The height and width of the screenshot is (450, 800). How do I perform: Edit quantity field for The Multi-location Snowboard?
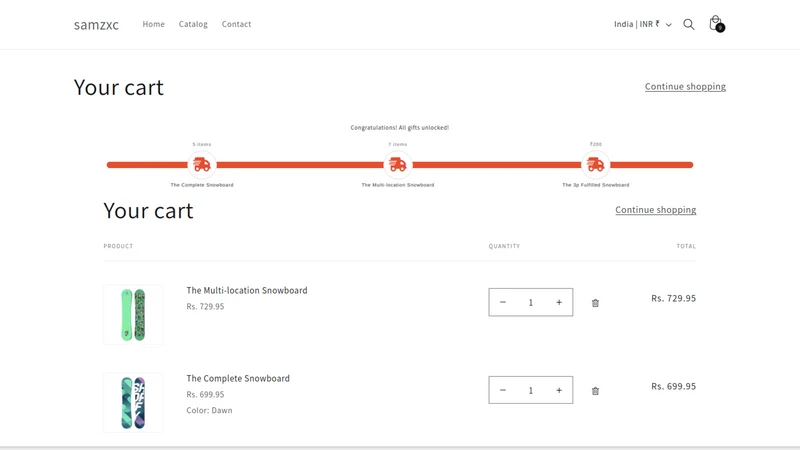531,302
